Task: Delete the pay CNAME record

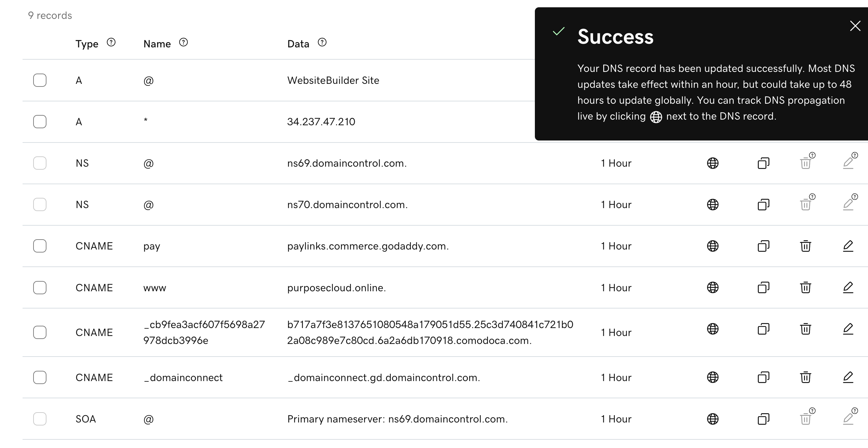Action: 805,246
